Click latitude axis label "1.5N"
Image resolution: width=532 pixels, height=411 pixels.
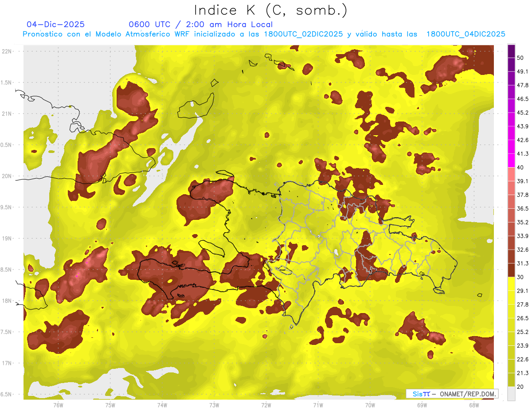coord(6,82)
